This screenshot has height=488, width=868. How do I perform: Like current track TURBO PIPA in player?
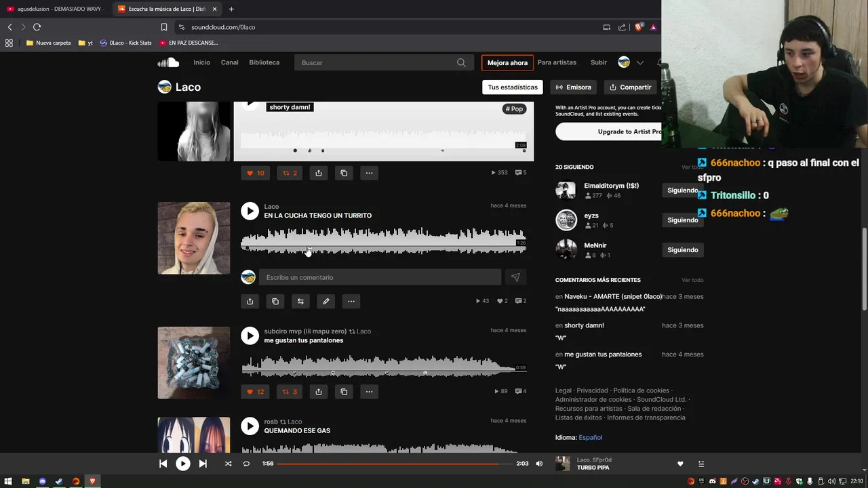coord(680,464)
